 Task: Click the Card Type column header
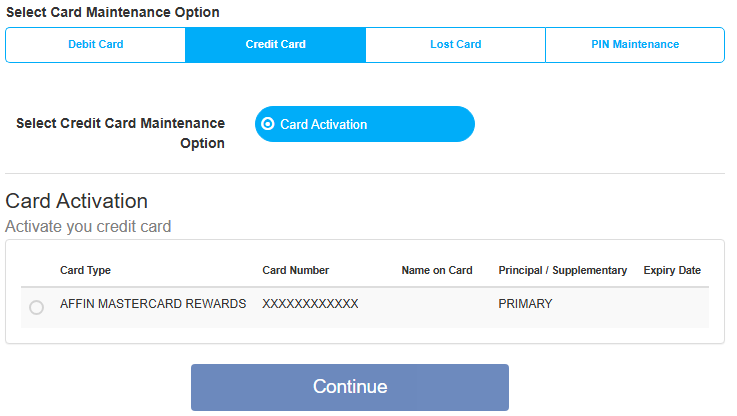[85, 270]
